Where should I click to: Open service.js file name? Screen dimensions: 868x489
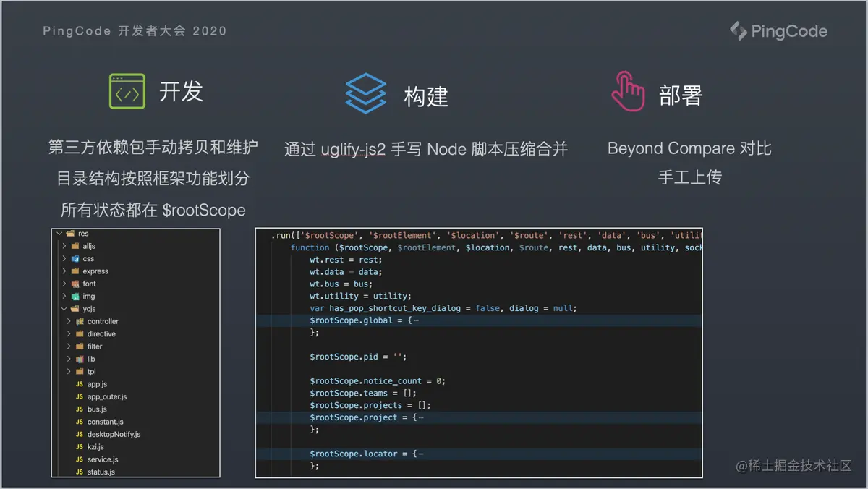point(103,459)
